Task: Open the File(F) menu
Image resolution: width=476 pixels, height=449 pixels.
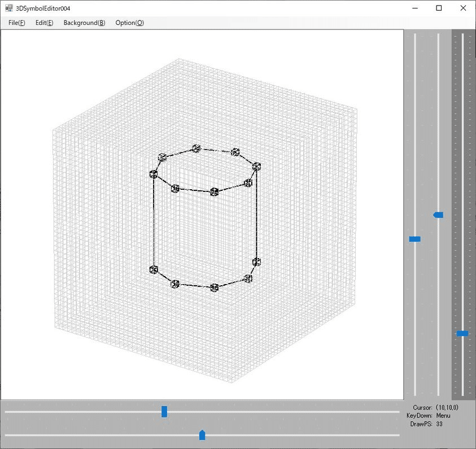Action: [x=17, y=23]
